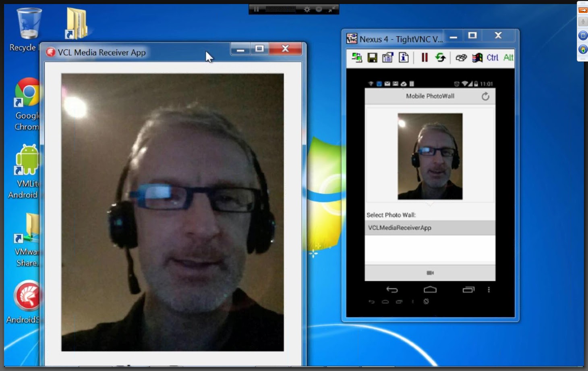Send Ctrl-Esc using Windows flag icon

tap(477, 58)
